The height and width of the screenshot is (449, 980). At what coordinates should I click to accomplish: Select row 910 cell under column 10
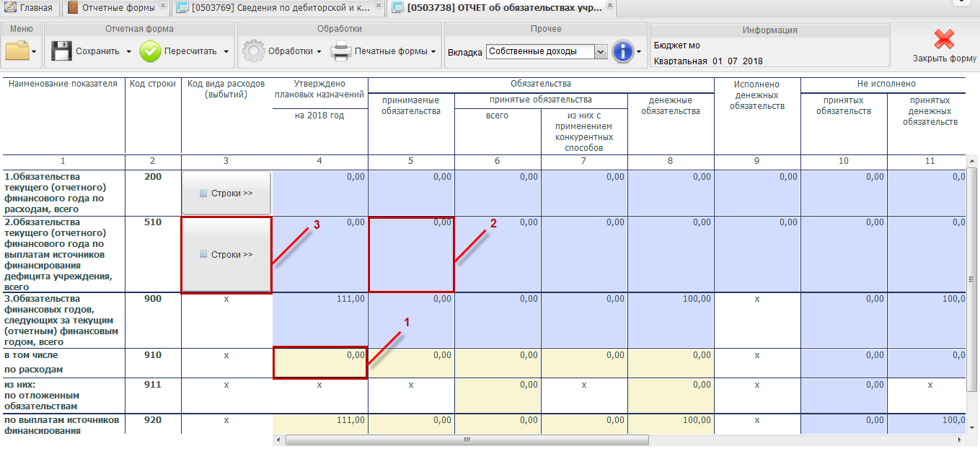click(844, 362)
